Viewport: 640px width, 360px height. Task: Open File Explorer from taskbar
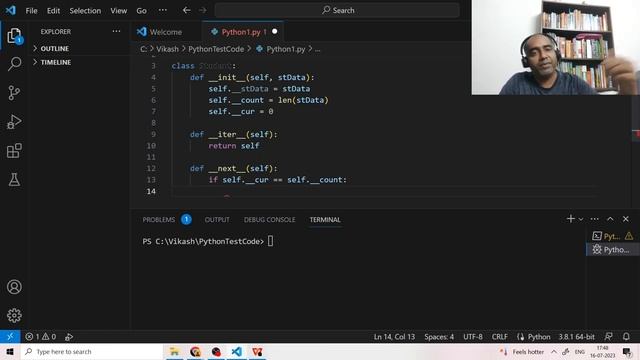[x=174, y=351]
